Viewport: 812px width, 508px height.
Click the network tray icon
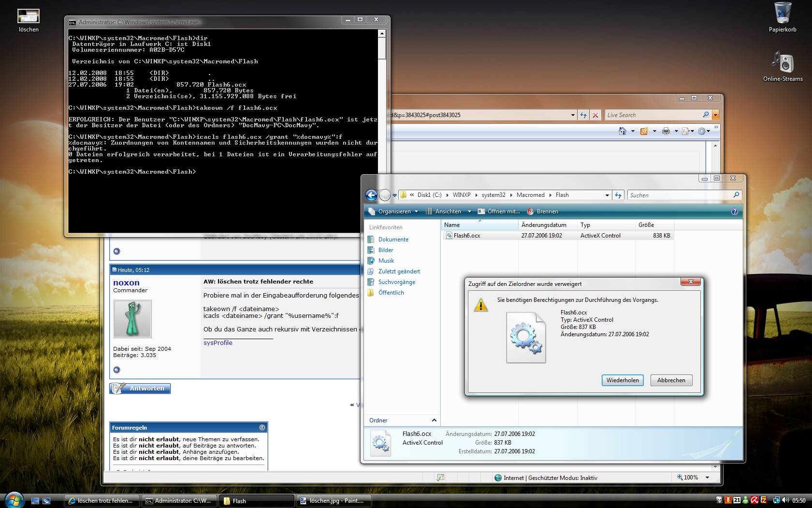[x=776, y=500]
